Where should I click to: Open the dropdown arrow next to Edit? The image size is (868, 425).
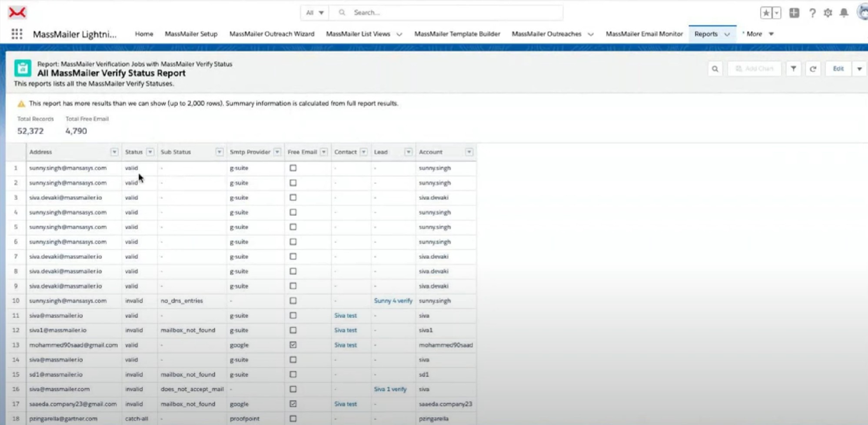click(859, 69)
